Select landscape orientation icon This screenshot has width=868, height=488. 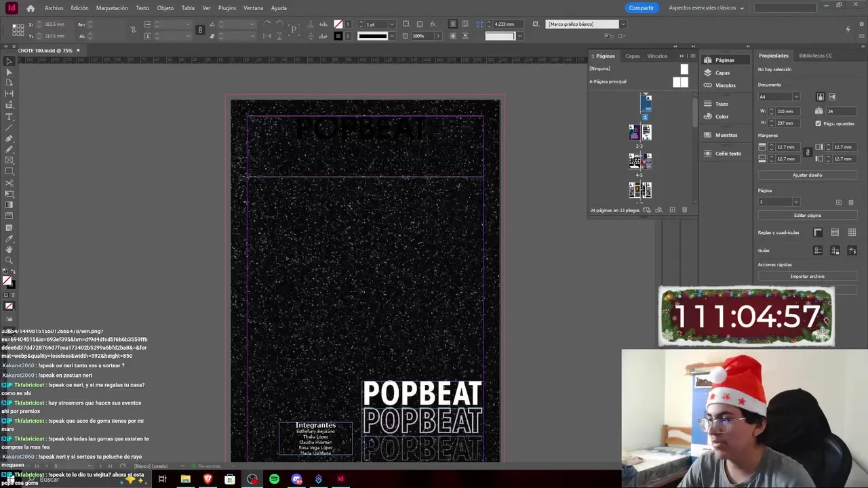pyautogui.click(x=832, y=97)
